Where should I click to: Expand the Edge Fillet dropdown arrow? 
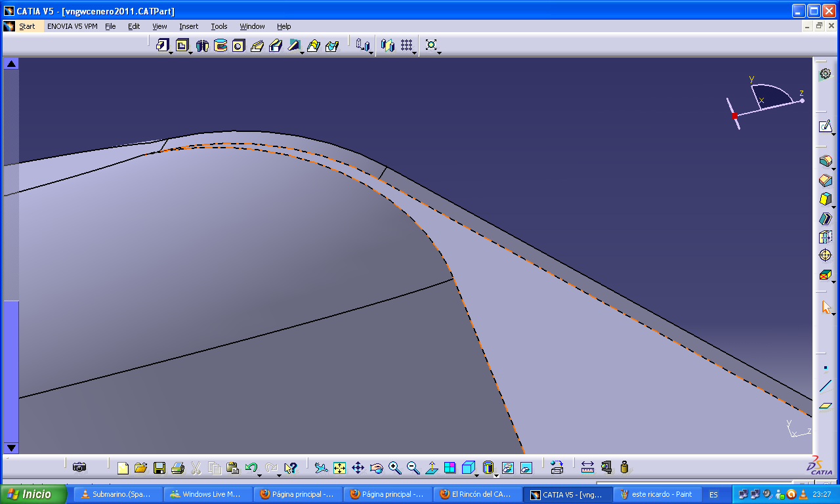pos(834,168)
